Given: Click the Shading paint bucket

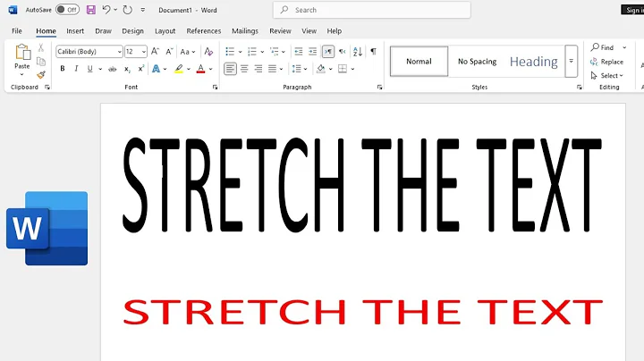Looking at the screenshot, I should pyautogui.click(x=321, y=69).
